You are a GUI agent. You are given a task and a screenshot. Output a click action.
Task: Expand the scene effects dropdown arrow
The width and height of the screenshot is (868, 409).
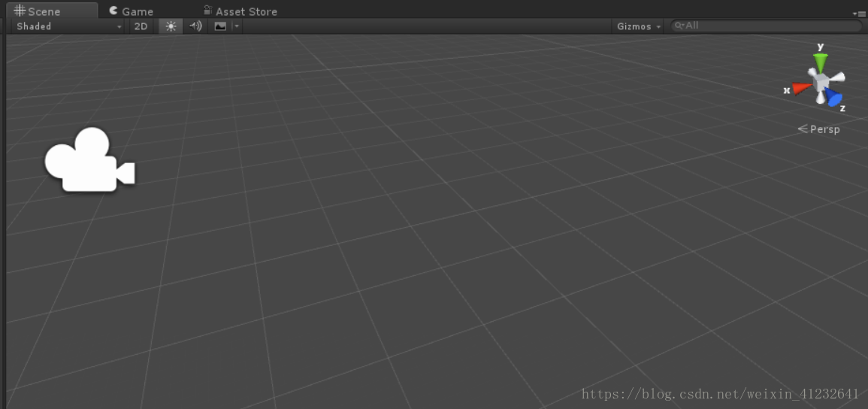coord(237,26)
